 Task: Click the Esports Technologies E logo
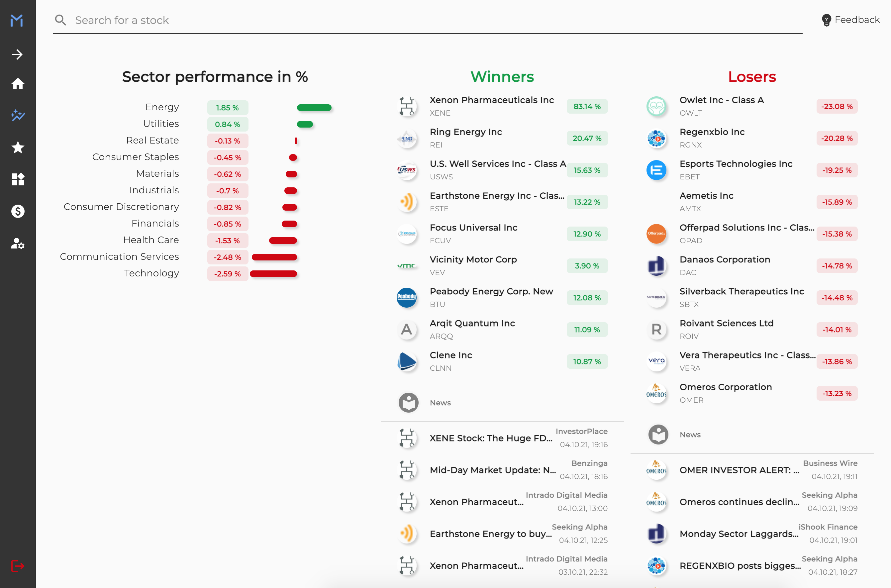(x=657, y=170)
